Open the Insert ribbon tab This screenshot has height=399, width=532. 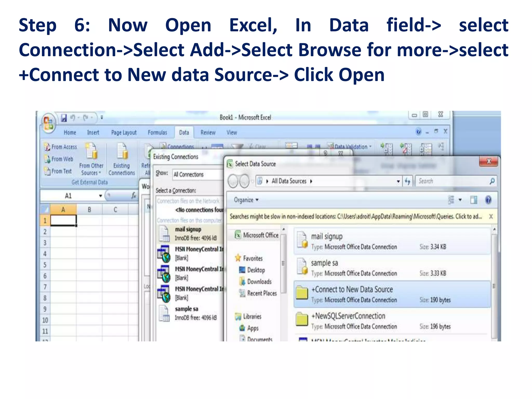[x=93, y=132]
